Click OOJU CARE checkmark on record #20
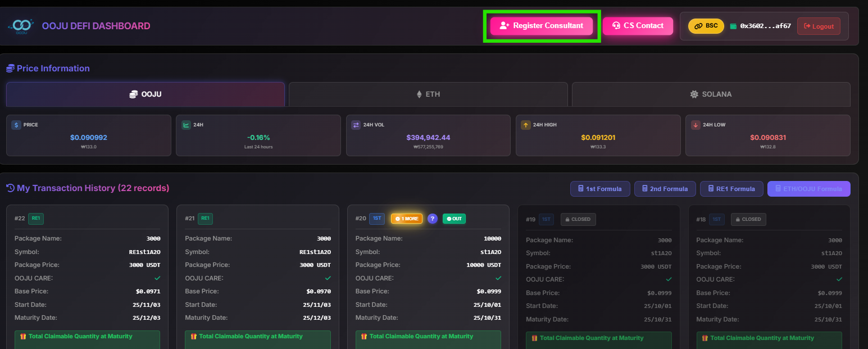 coord(498,278)
